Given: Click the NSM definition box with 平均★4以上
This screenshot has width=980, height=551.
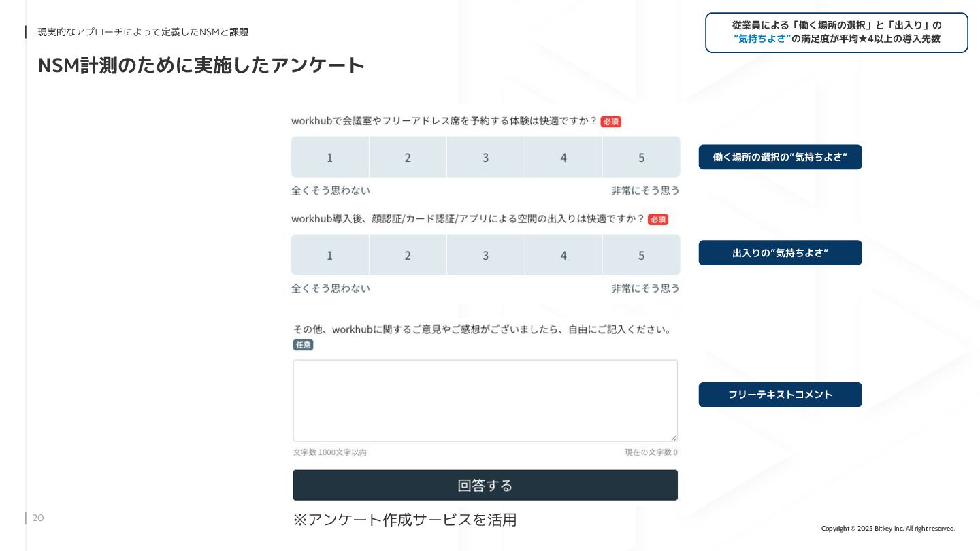Looking at the screenshot, I should click(x=836, y=33).
